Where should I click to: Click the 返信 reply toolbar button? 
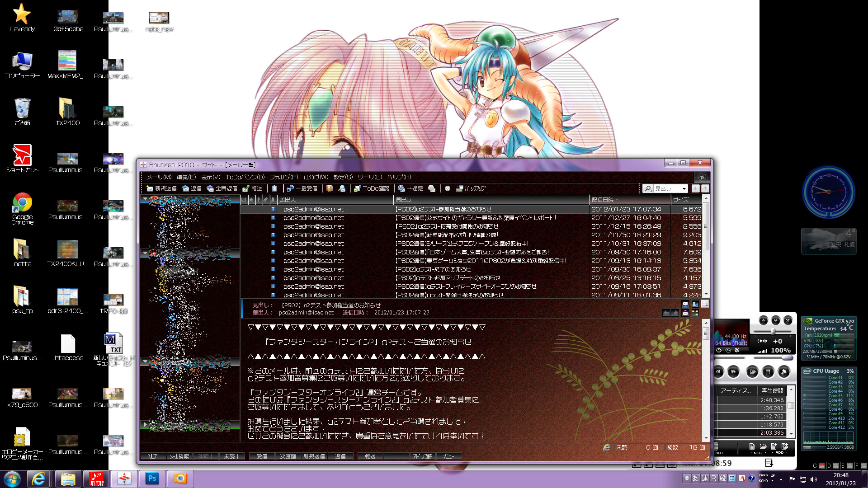pos(192,188)
